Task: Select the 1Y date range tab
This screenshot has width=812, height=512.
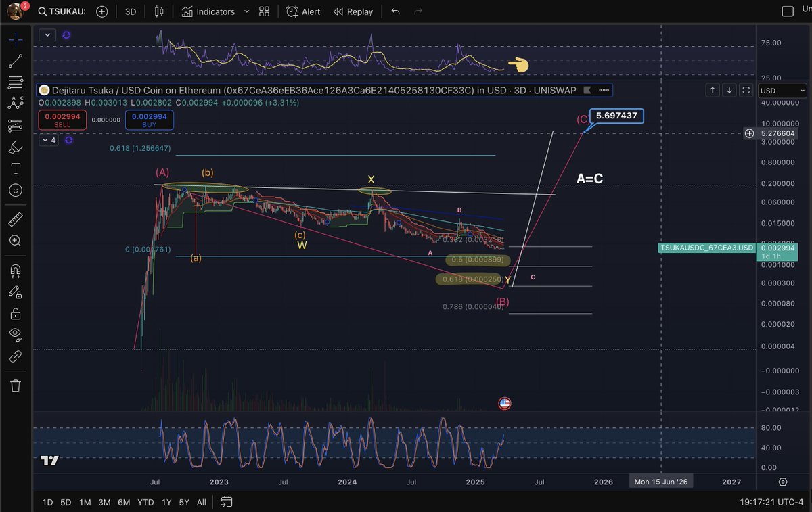Action: click(x=166, y=502)
